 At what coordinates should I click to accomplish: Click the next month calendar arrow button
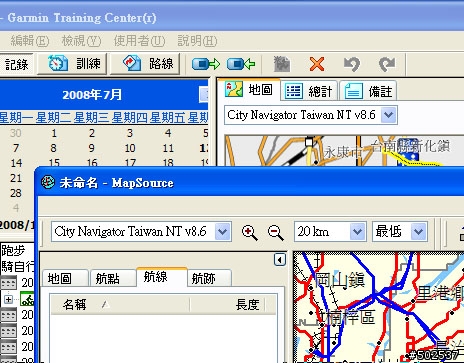tap(204, 95)
